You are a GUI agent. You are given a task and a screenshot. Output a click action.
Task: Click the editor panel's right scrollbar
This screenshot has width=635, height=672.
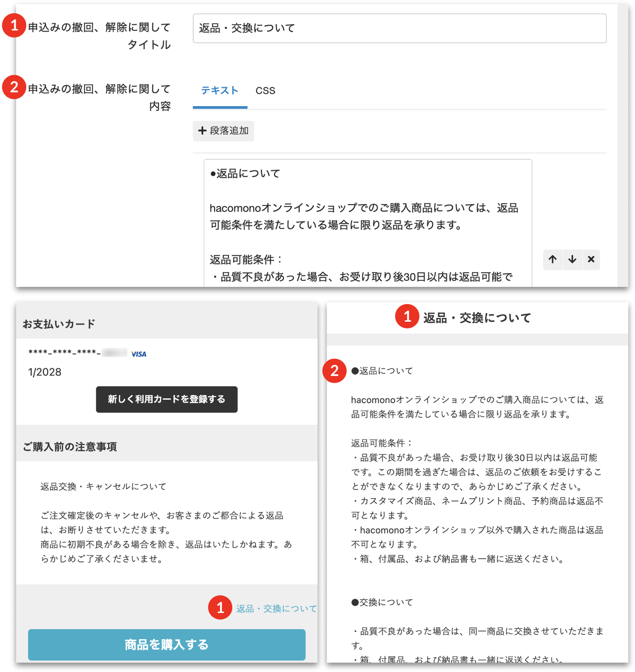(623, 143)
